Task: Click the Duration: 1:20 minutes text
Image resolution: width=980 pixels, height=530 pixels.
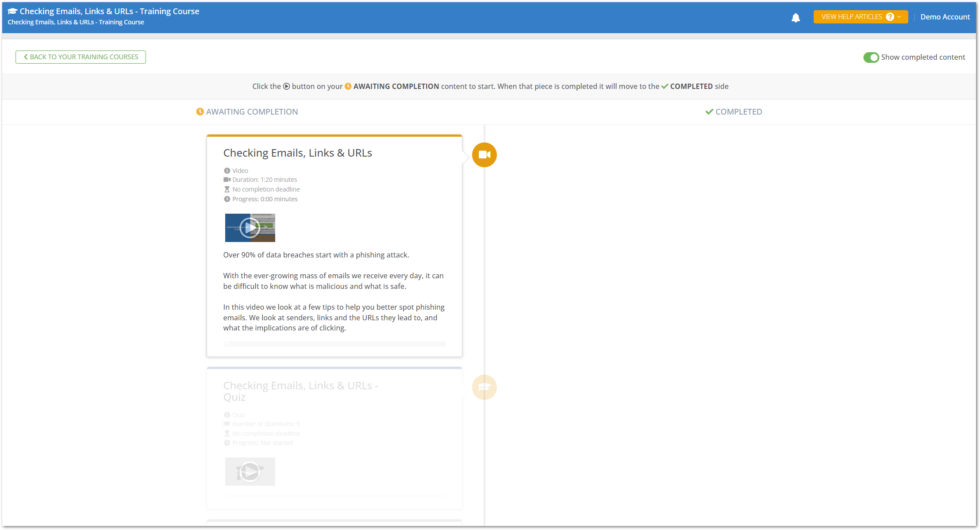Action: (x=265, y=180)
